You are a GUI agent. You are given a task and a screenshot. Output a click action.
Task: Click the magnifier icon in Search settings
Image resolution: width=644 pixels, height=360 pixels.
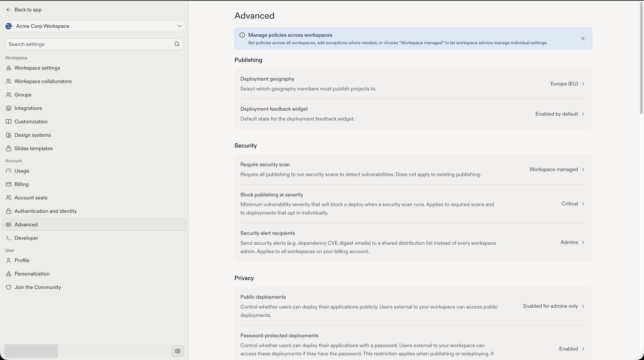[x=177, y=44]
